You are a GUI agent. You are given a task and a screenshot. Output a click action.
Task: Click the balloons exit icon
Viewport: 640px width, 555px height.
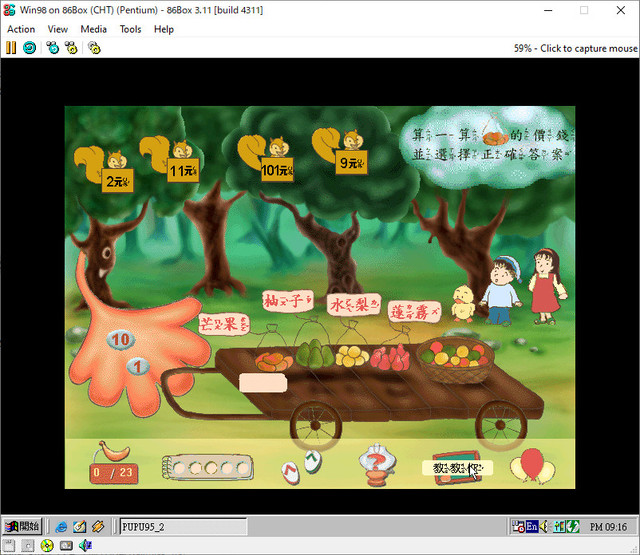click(532, 466)
